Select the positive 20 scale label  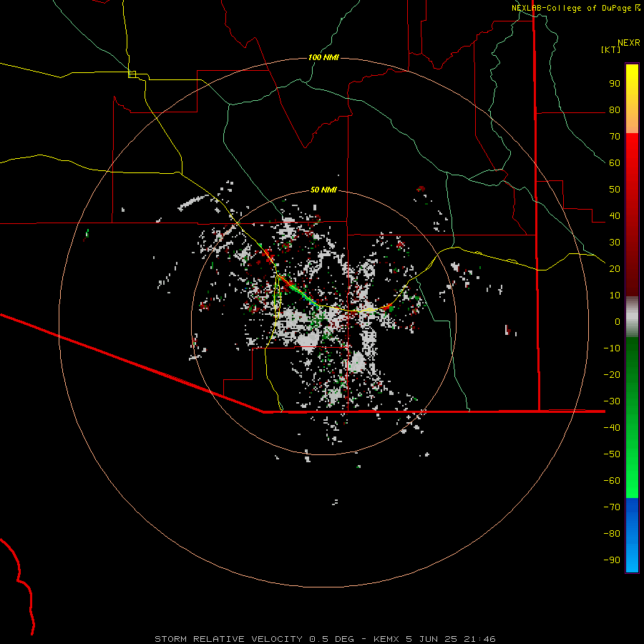(x=615, y=268)
